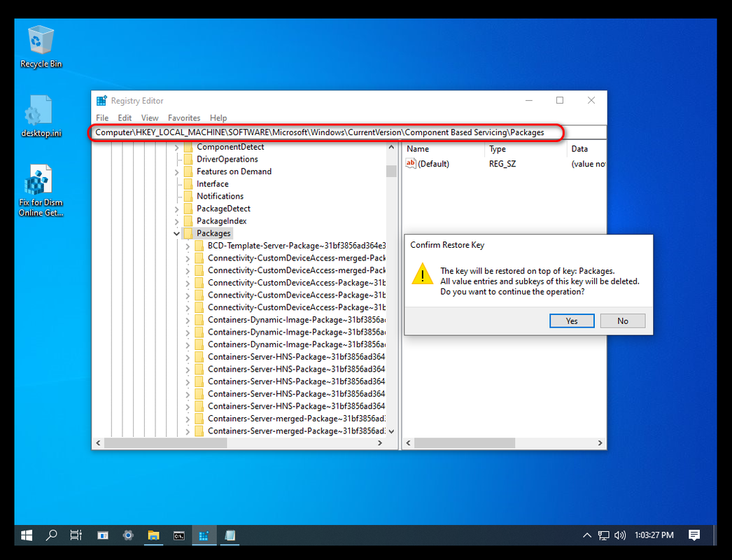Screen dimensions: 732x560
Task: Select the PackageIndex key
Action: [x=221, y=221]
